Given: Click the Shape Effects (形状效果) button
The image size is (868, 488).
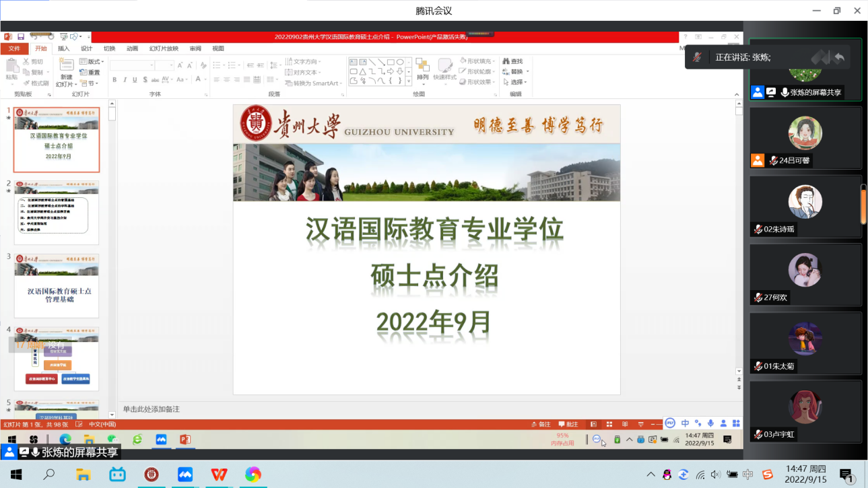Looking at the screenshot, I should (x=477, y=82).
